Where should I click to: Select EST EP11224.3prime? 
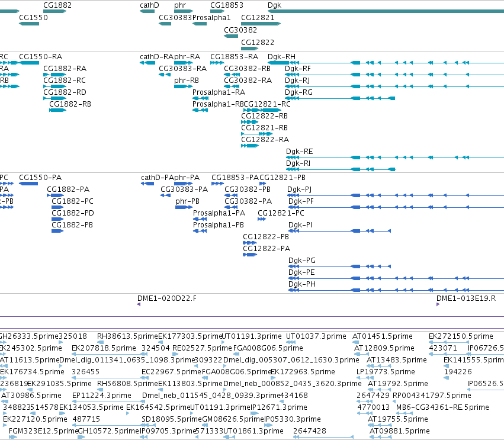tap(109, 402)
